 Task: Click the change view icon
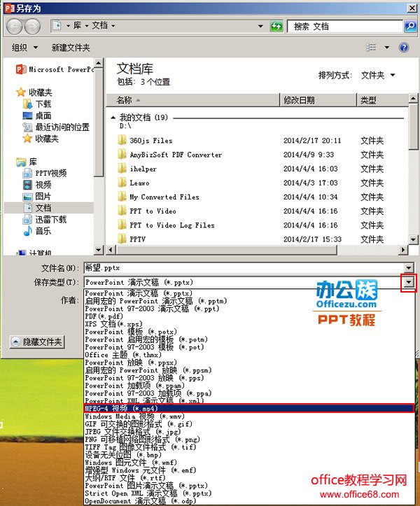[x=371, y=48]
